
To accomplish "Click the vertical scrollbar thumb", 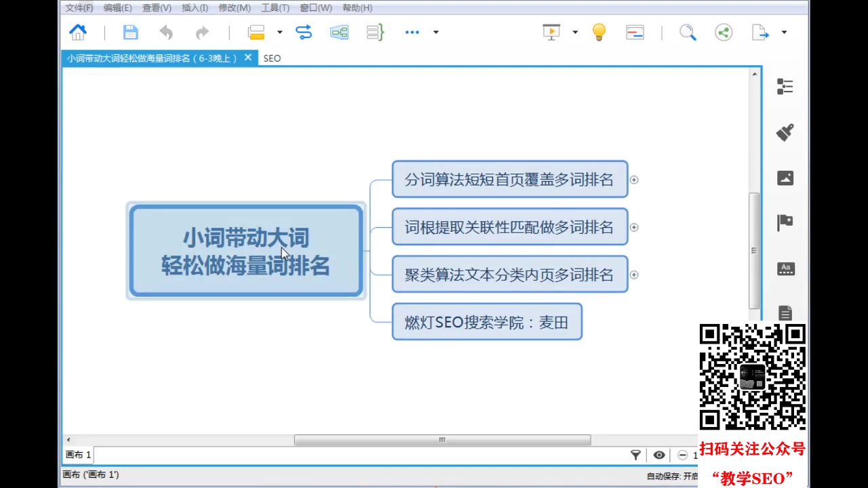I will pos(753,250).
